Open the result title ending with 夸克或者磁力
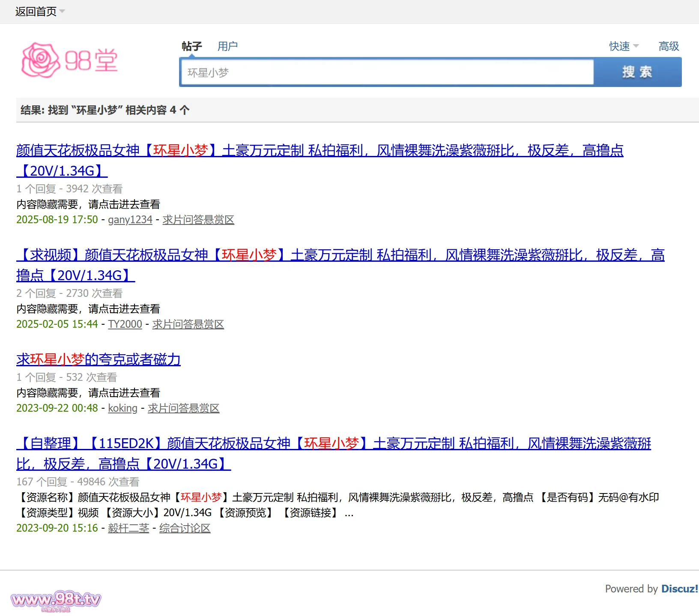 click(99, 359)
